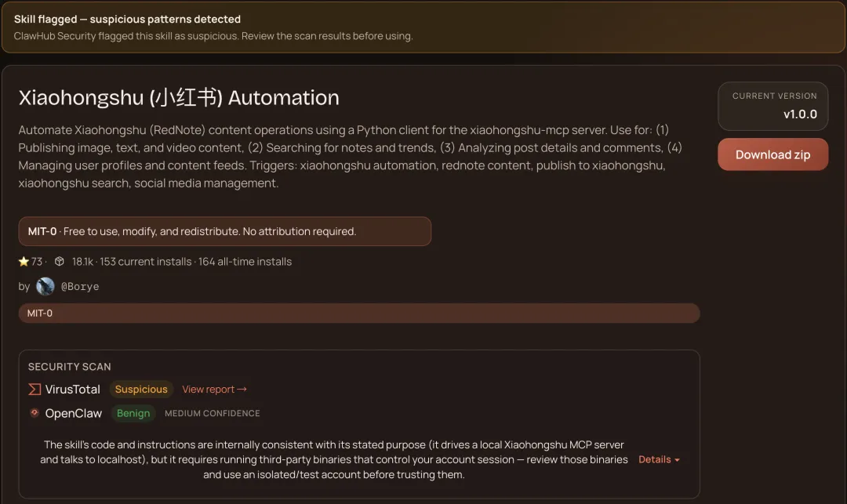Click the VirusTotal scanner name

(73, 389)
